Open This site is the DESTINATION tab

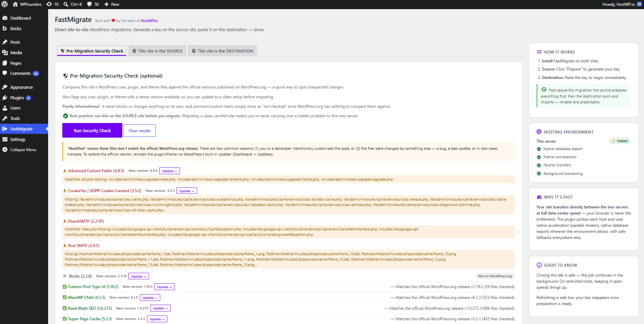[222, 51]
